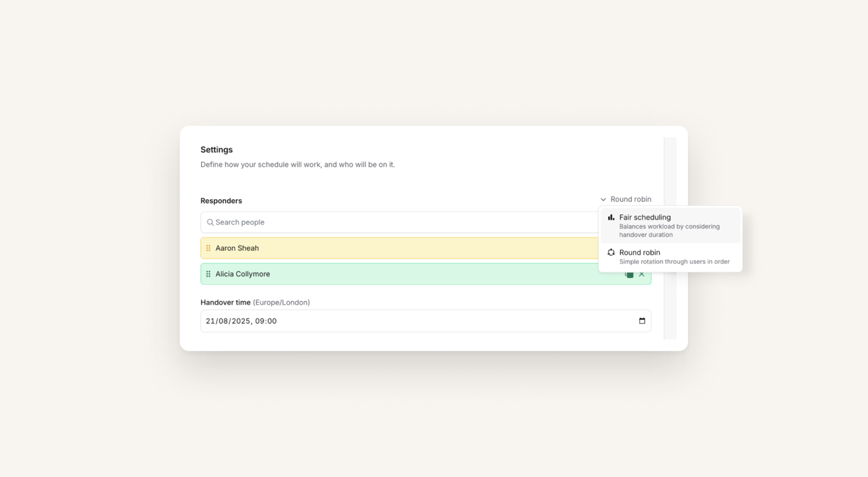Collapse the Round robin chevron arrow

(x=603, y=200)
